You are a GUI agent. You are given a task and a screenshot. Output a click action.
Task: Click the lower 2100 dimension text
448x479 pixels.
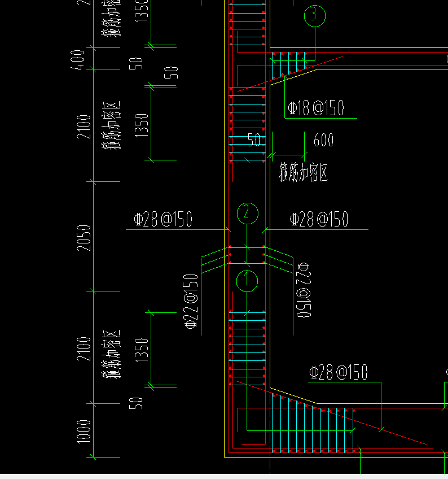click(x=84, y=349)
